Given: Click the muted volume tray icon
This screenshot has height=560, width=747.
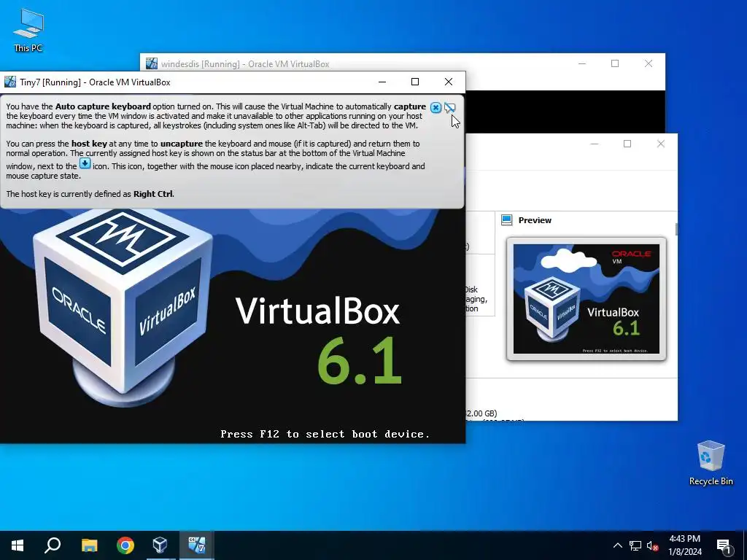Looking at the screenshot, I should click(652, 545).
